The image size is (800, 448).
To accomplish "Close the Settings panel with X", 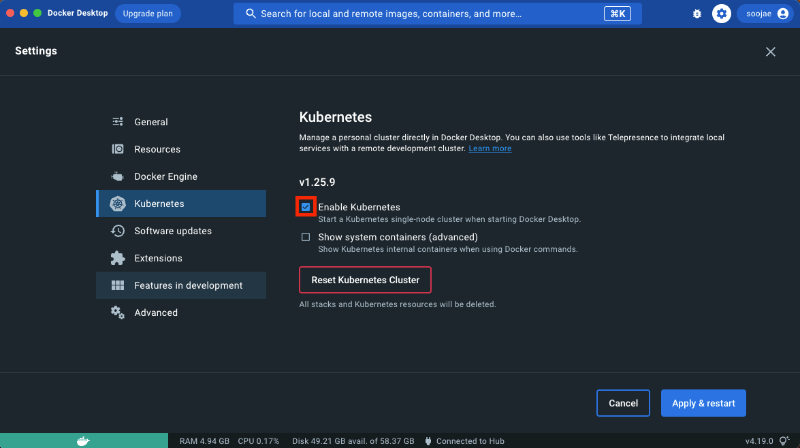I will point(770,52).
